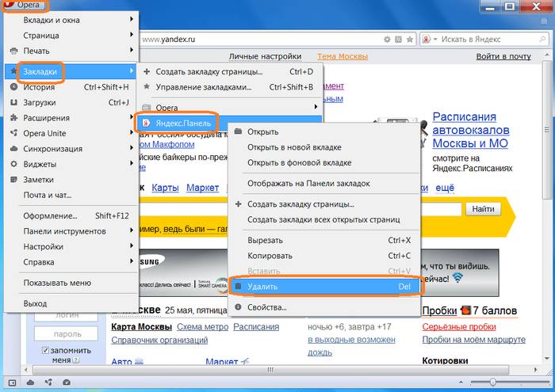Click the Opera menu button
The height and width of the screenshot is (392, 555).
click(x=25, y=6)
